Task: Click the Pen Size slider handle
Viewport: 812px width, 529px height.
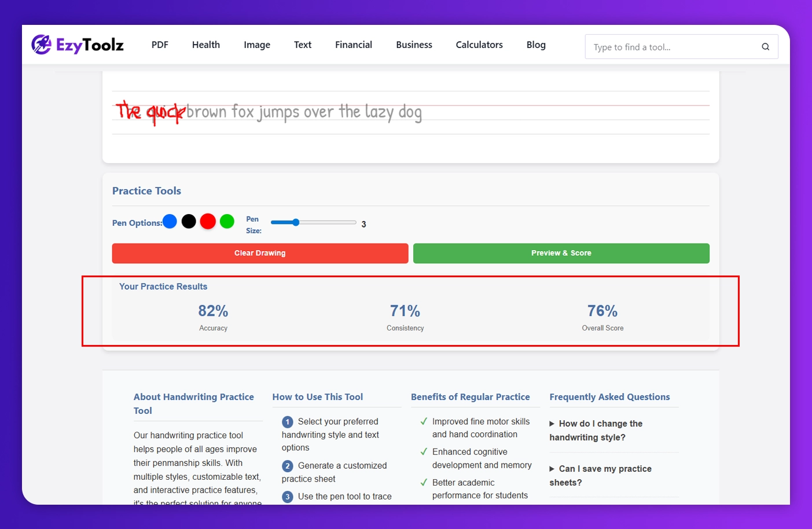Action: (296, 222)
